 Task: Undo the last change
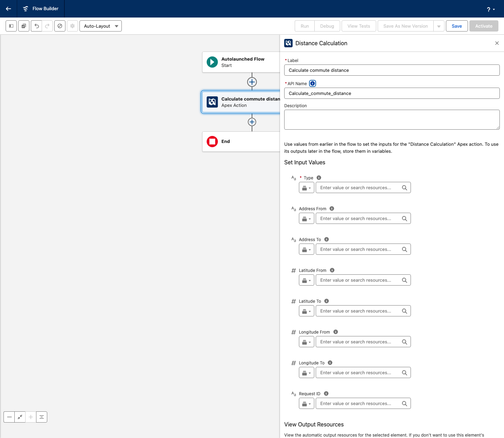click(36, 26)
